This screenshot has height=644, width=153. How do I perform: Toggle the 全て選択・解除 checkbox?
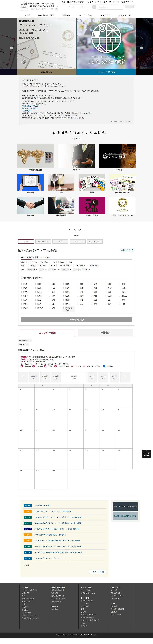click(64, 308)
